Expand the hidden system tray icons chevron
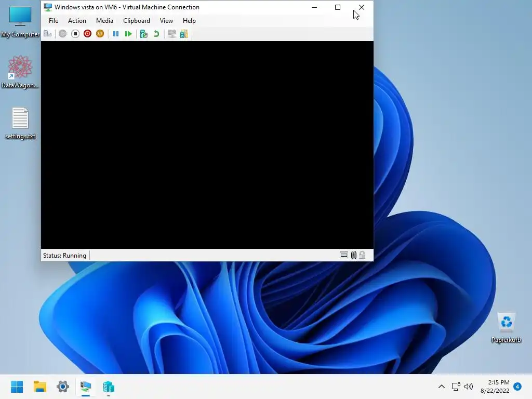The height and width of the screenshot is (399, 532). [x=442, y=387]
